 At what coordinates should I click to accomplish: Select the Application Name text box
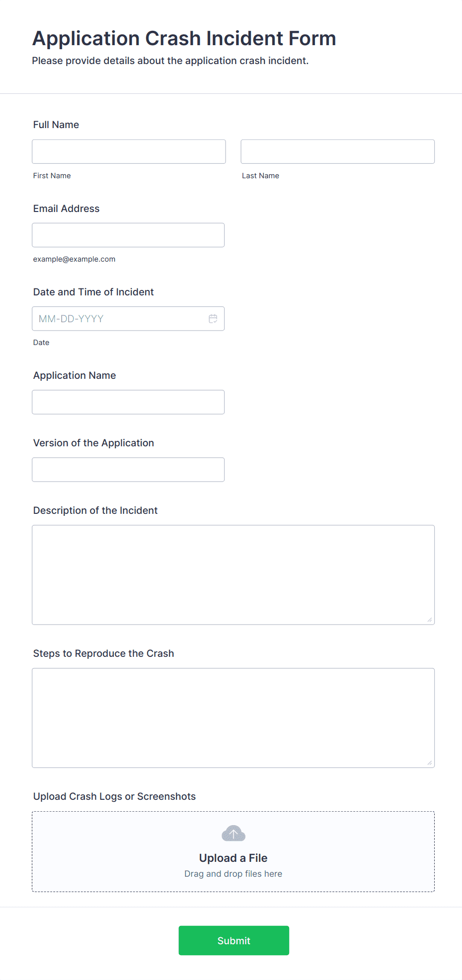[x=128, y=402]
